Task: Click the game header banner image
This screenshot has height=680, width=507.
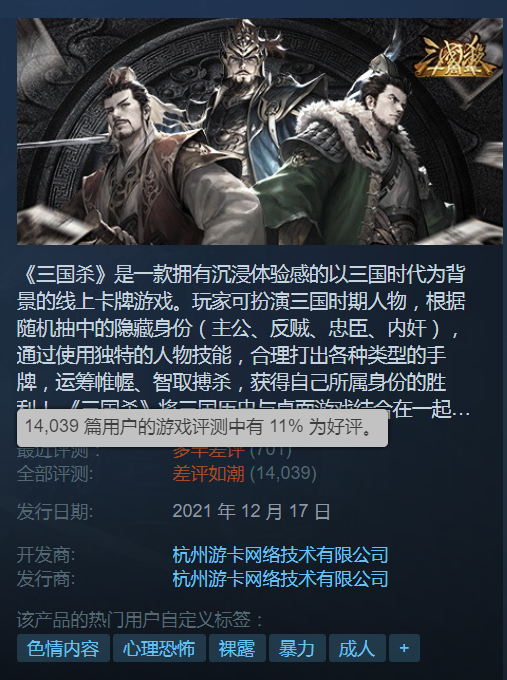Action: coord(260,131)
